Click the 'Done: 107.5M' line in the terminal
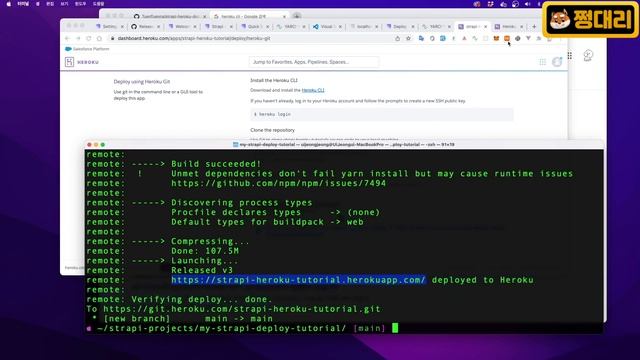640x360 pixels. click(x=205, y=251)
